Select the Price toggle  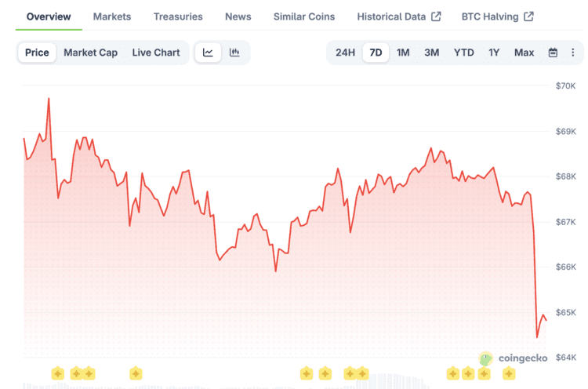point(37,53)
